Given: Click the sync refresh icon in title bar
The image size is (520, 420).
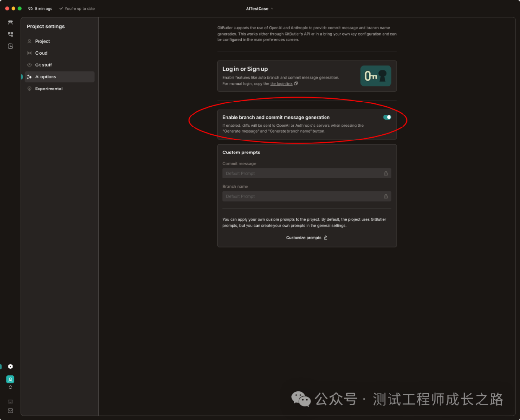Looking at the screenshot, I should click(30, 9).
